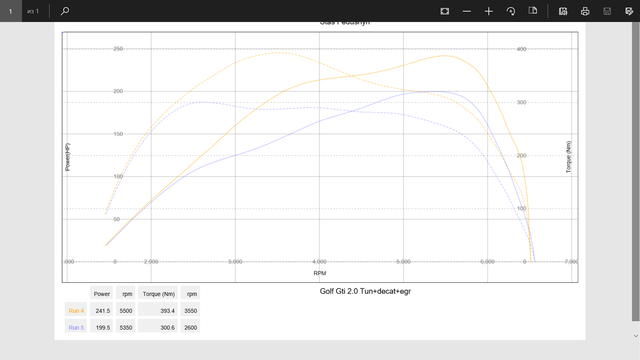Click the total pages indicator "из 1"
This screenshot has height=360, width=640.
click(33, 11)
